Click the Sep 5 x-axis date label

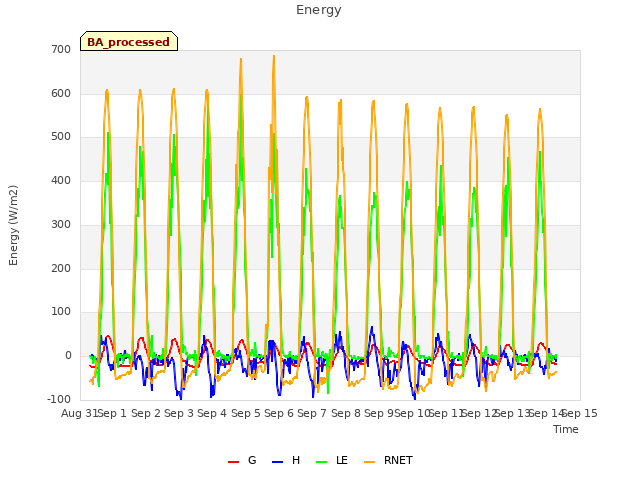pos(246,413)
